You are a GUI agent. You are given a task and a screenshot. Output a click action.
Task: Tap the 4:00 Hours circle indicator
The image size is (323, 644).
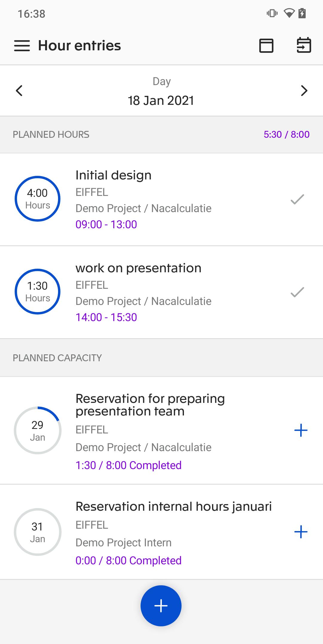tap(38, 199)
